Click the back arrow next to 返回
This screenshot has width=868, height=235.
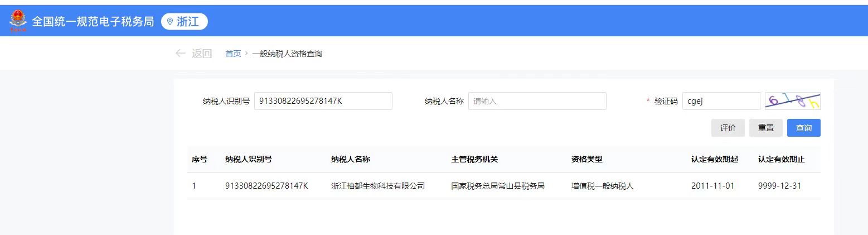point(180,54)
